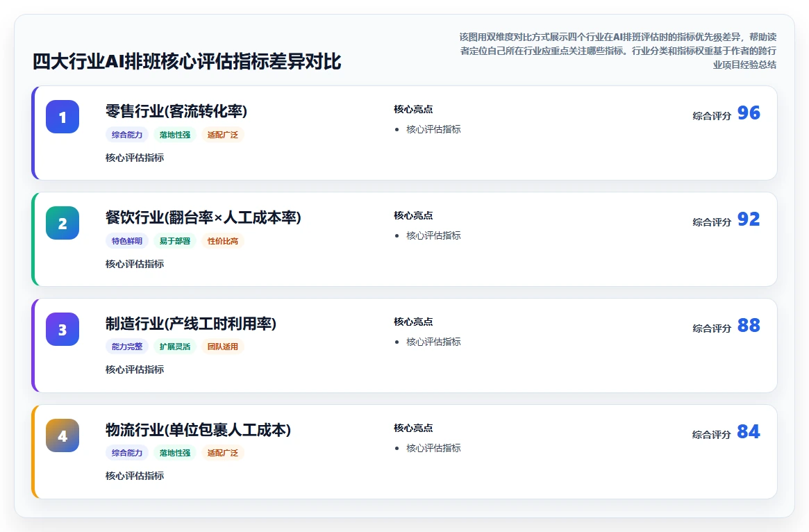Select the 零售行业(客流转化率) card title

click(176, 111)
